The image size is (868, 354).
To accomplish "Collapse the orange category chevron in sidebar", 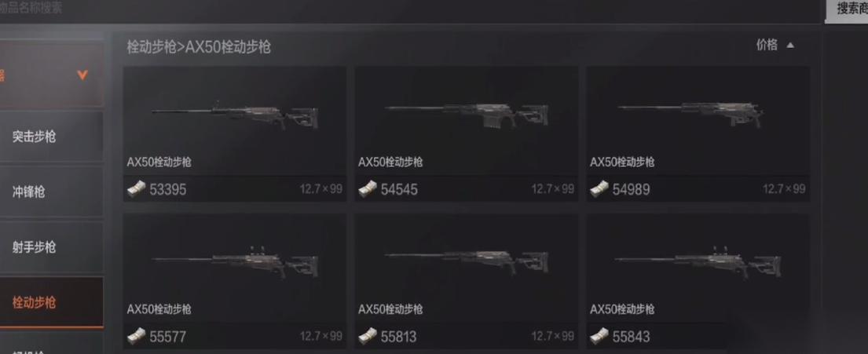I will coord(82,75).
